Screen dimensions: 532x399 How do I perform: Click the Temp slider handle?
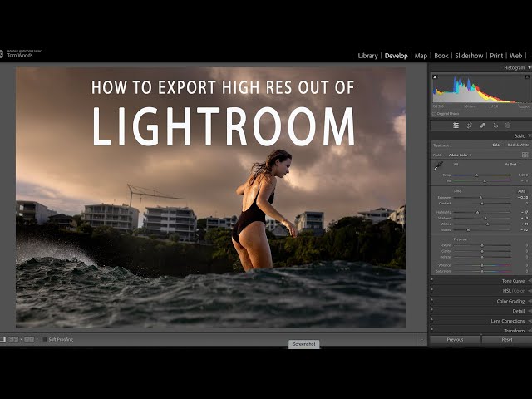point(476,175)
